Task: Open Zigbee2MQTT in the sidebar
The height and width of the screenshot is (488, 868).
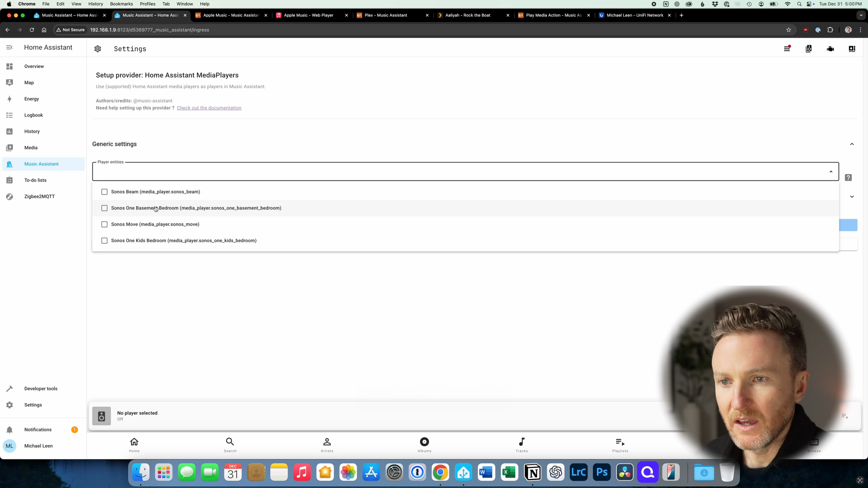Action: pyautogui.click(x=39, y=196)
